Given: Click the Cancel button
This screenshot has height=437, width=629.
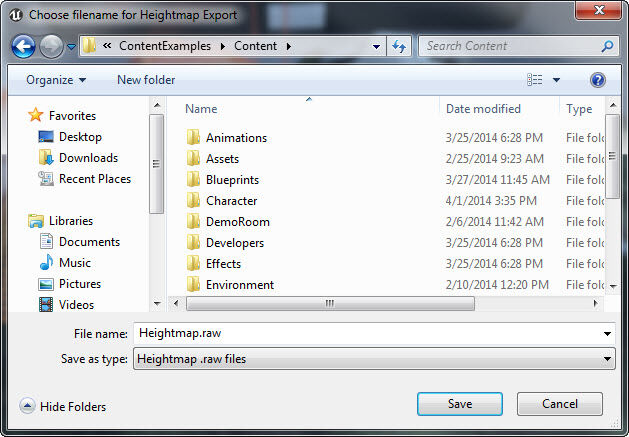Looking at the screenshot, I should [x=560, y=404].
